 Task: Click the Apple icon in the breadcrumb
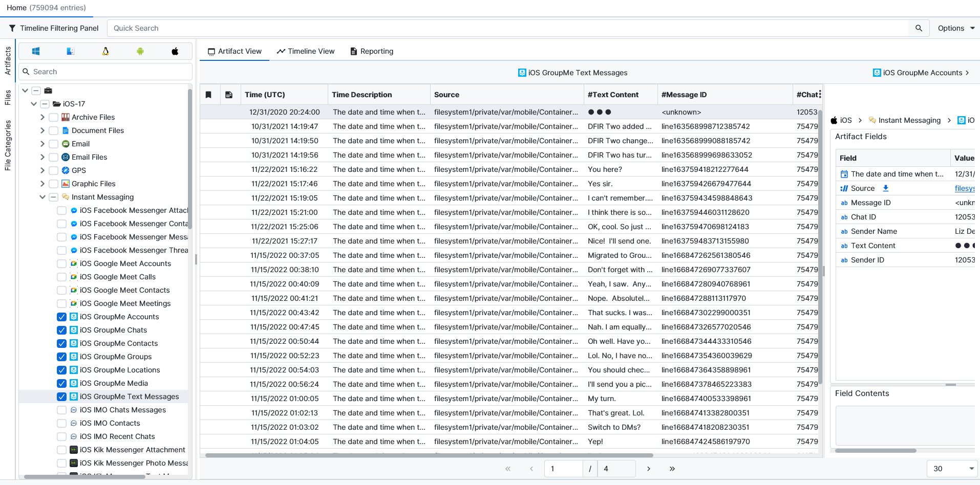(834, 120)
